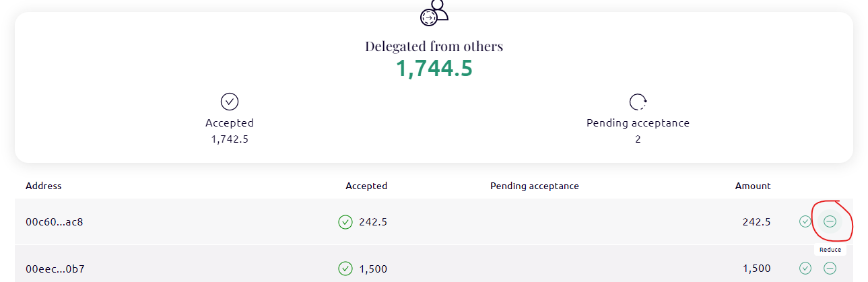Open address 00eec...0b7
This screenshot has width=868, height=282.
coord(55,269)
